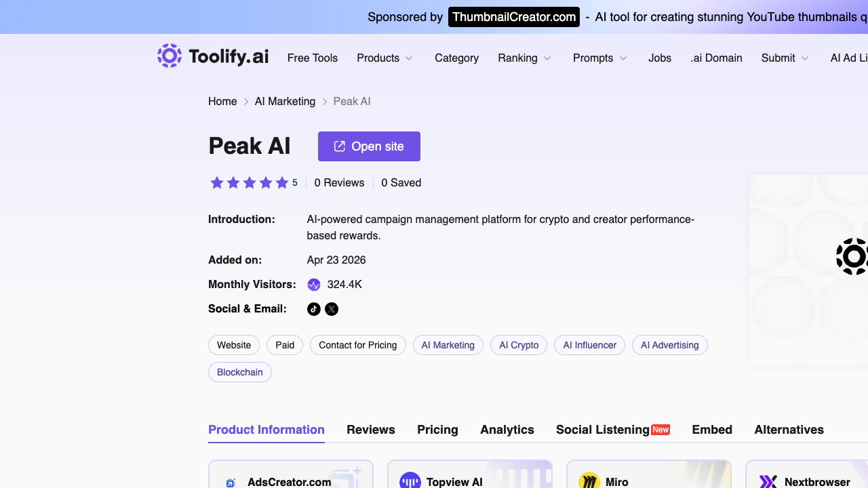Viewport: 868px width, 488px height.
Task: Expand the Products dropdown menu
Action: point(385,58)
